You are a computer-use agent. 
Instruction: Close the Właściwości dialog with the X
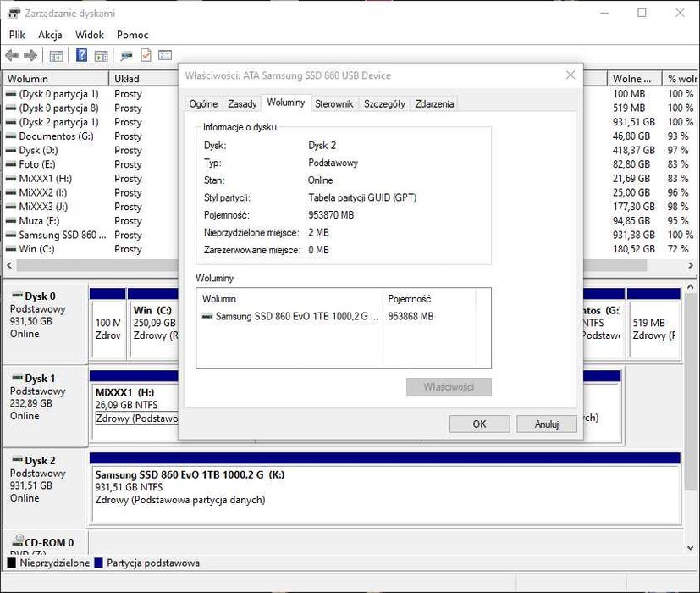coord(570,75)
